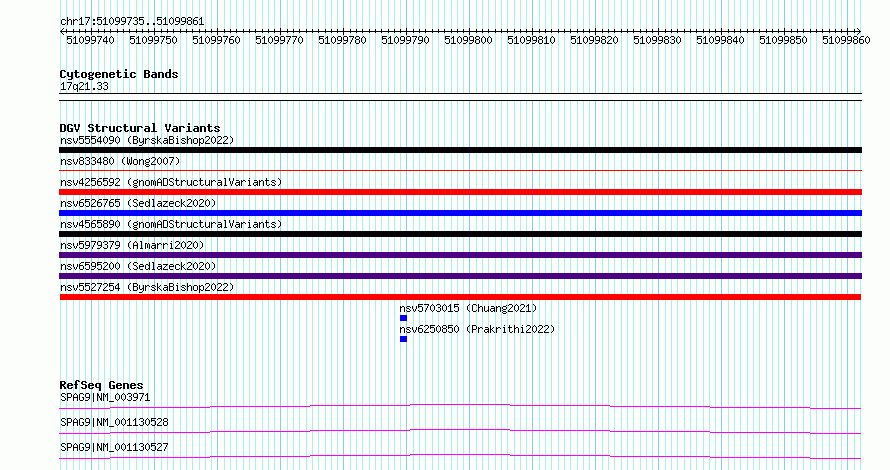This screenshot has width=890, height=470.
Task: Open variant nsv5554090 (ByrskaBishop2022) label
Action: tap(147, 140)
